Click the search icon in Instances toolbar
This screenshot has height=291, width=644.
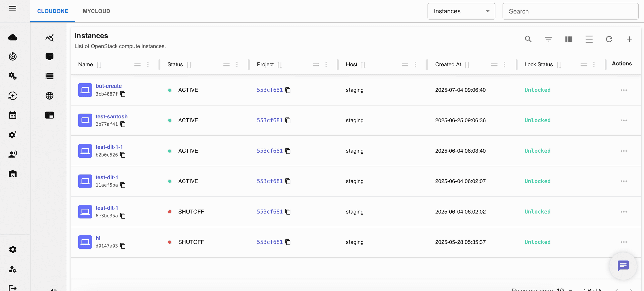[528, 39]
